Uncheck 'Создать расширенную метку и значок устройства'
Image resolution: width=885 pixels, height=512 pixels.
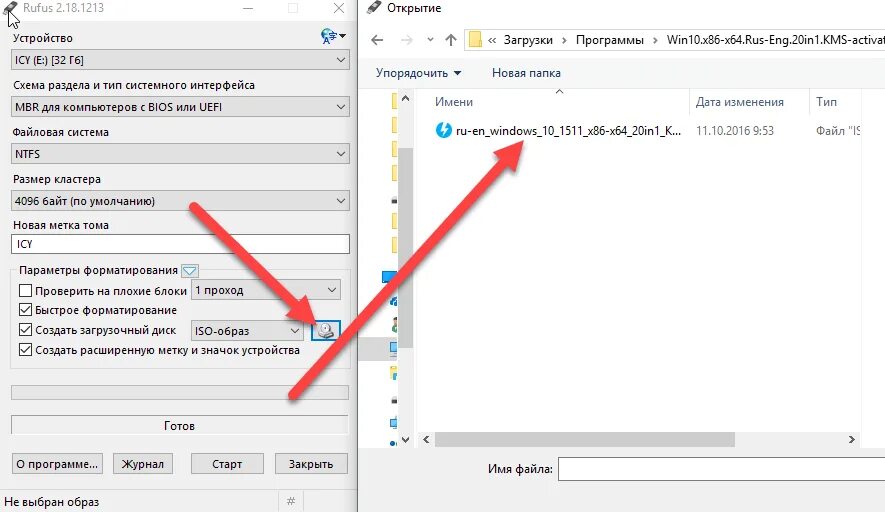pos(25,350)
